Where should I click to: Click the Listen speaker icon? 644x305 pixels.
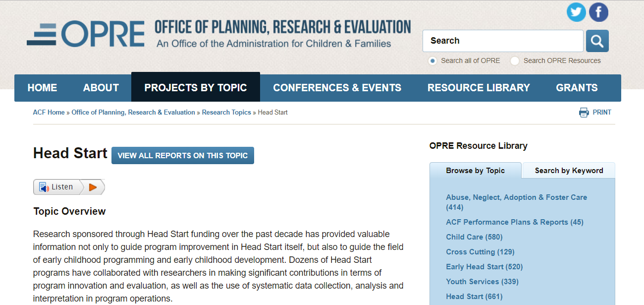pos(44,187)
